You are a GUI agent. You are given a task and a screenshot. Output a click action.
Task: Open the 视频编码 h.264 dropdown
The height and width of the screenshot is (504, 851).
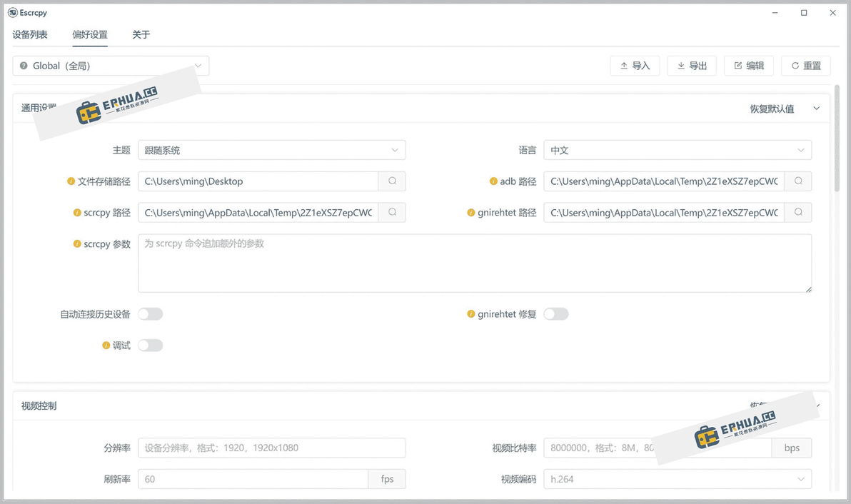pyautogui.click(x=678, y=479)
